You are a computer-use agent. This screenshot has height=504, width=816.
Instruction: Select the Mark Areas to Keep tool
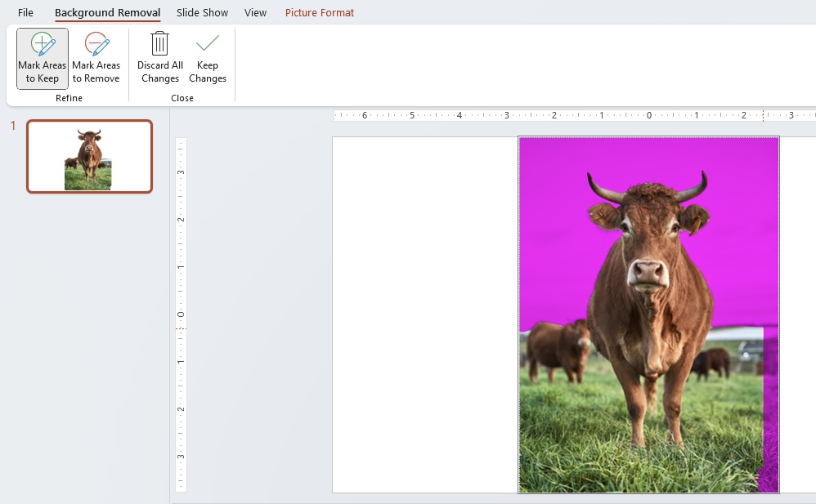(x=43, y=58)
